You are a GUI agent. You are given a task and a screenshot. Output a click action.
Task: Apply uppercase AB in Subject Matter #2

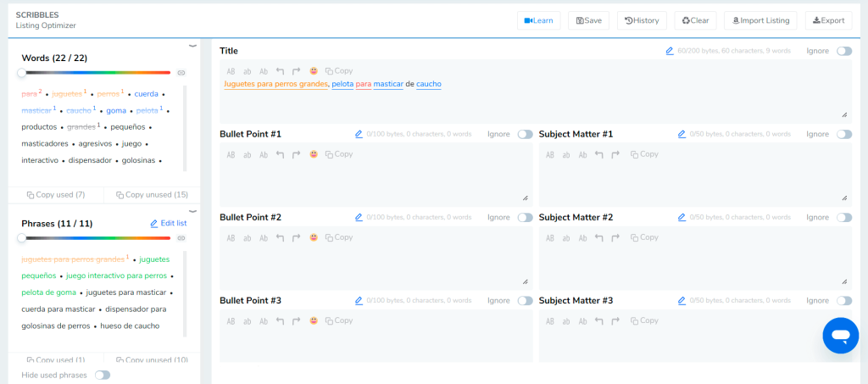click(550, 238)
